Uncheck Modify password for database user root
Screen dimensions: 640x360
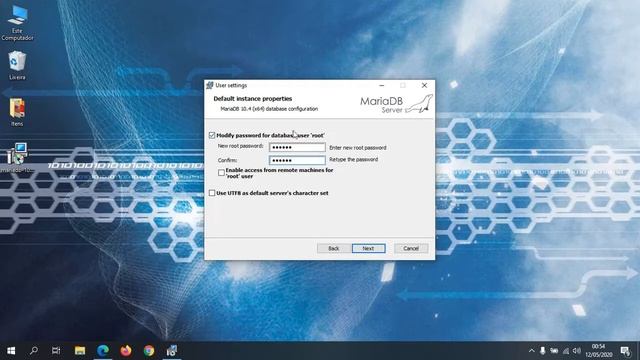[212, 135]
